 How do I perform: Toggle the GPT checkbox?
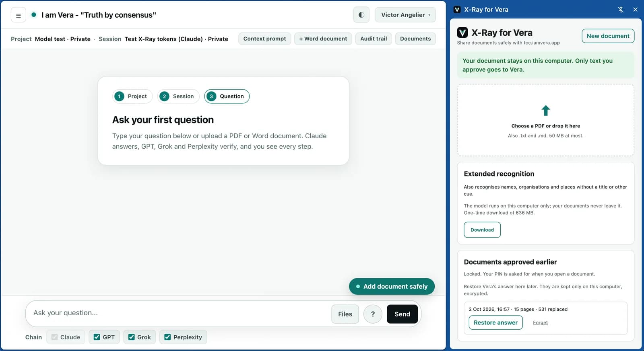coord(97,337)
